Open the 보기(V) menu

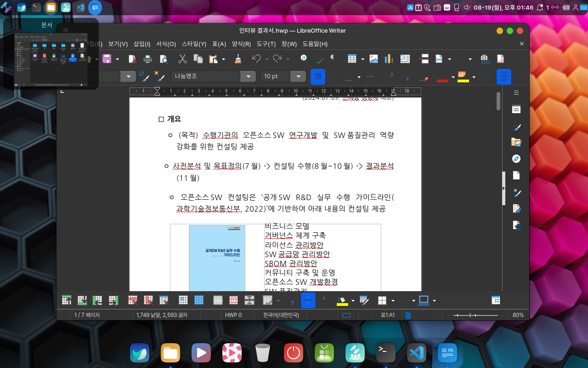point(118,44)
